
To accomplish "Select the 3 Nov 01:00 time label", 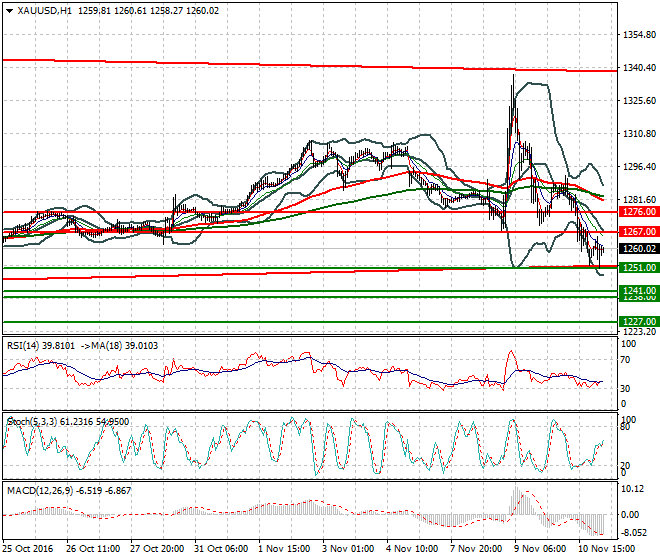I will [348, 549].
